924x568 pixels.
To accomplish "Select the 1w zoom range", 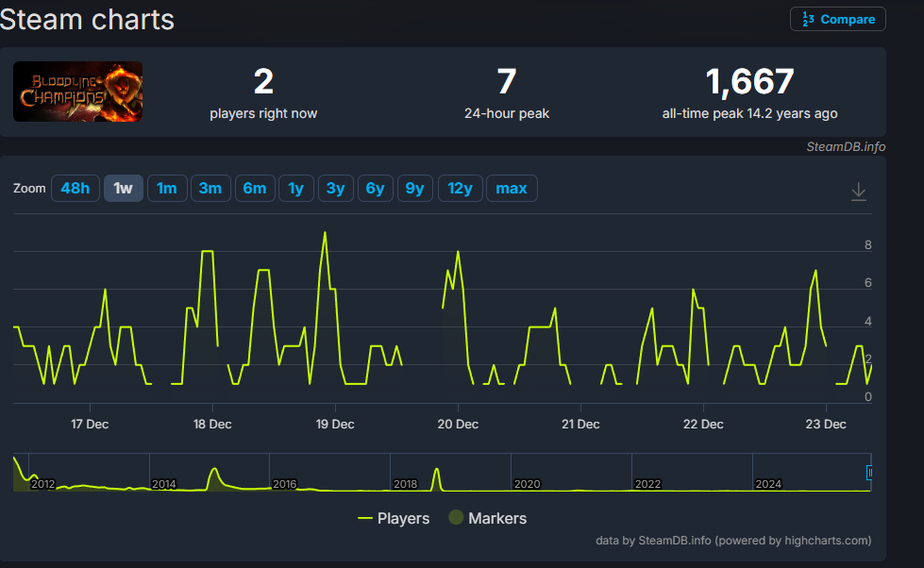I will (123, 189).
